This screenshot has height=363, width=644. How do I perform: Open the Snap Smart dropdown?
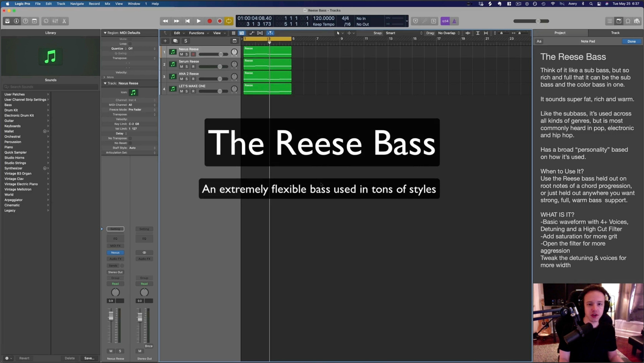404,33
